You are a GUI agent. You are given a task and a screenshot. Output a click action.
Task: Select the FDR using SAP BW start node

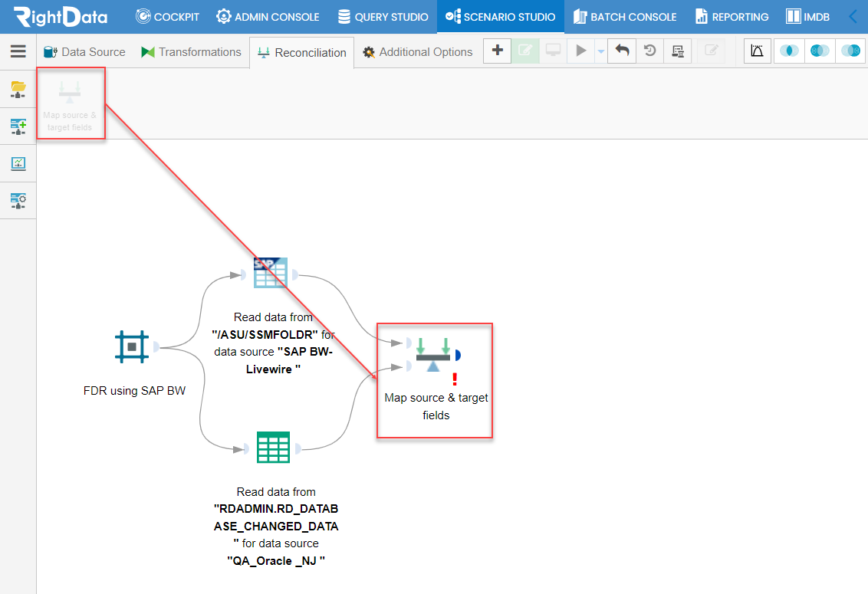click(132, 347)
